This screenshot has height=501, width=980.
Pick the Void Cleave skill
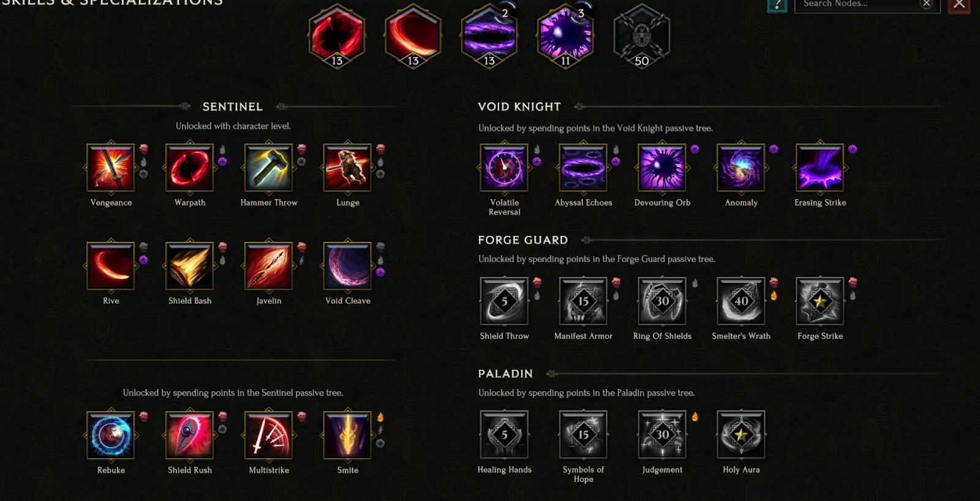[x=347, y=266]
